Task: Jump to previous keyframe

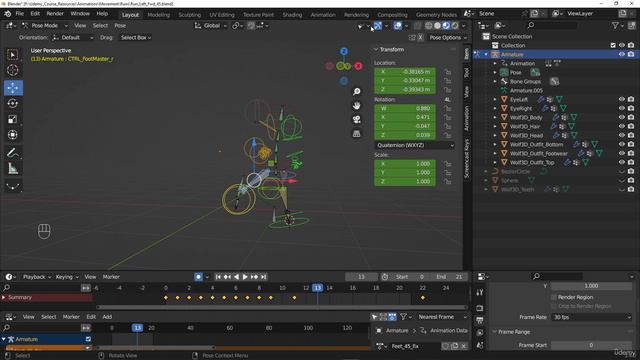Action: point(227,277)
